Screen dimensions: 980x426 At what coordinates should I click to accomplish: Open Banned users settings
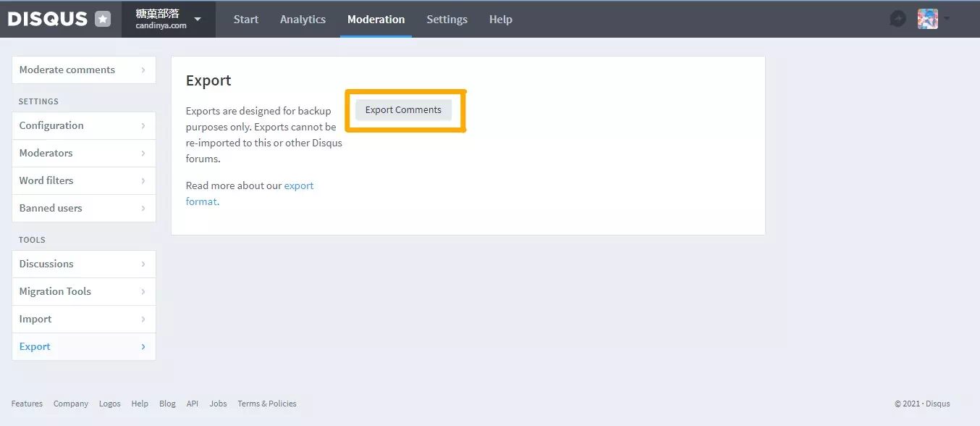tap(84, 208)
